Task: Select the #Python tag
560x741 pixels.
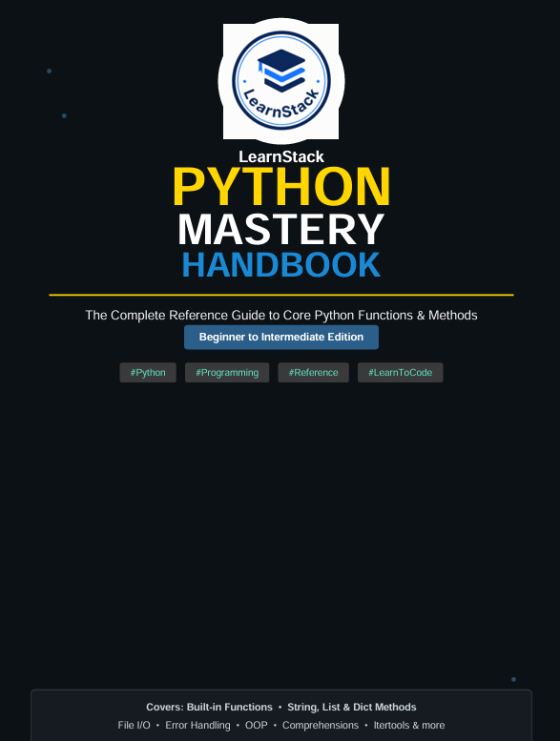Action: pos(148,372)
